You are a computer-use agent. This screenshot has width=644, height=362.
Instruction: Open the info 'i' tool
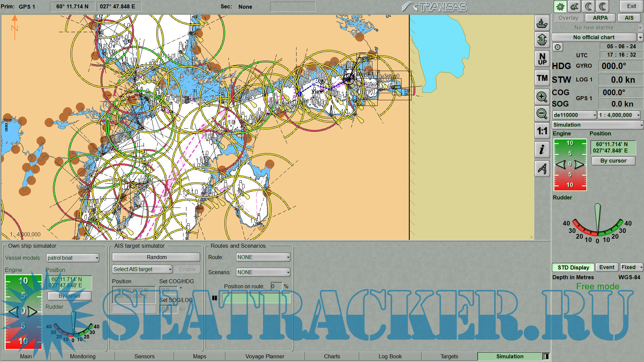(x=542, y=149)
